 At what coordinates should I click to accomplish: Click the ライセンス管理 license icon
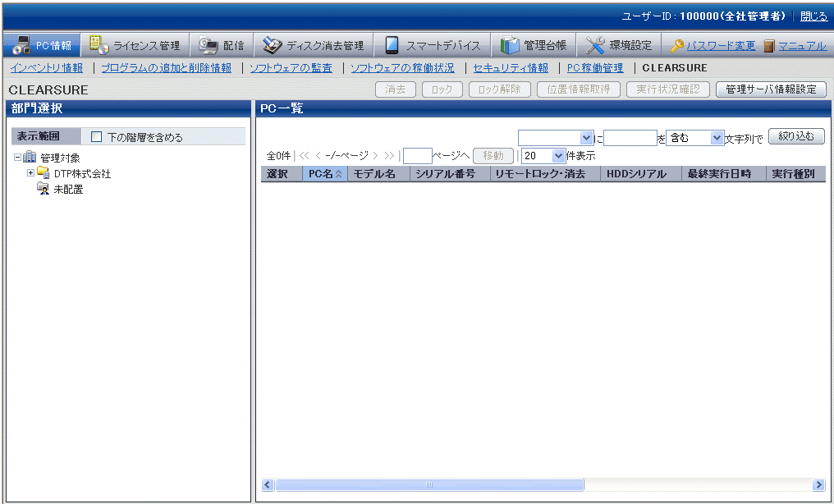tap(99, 45)
